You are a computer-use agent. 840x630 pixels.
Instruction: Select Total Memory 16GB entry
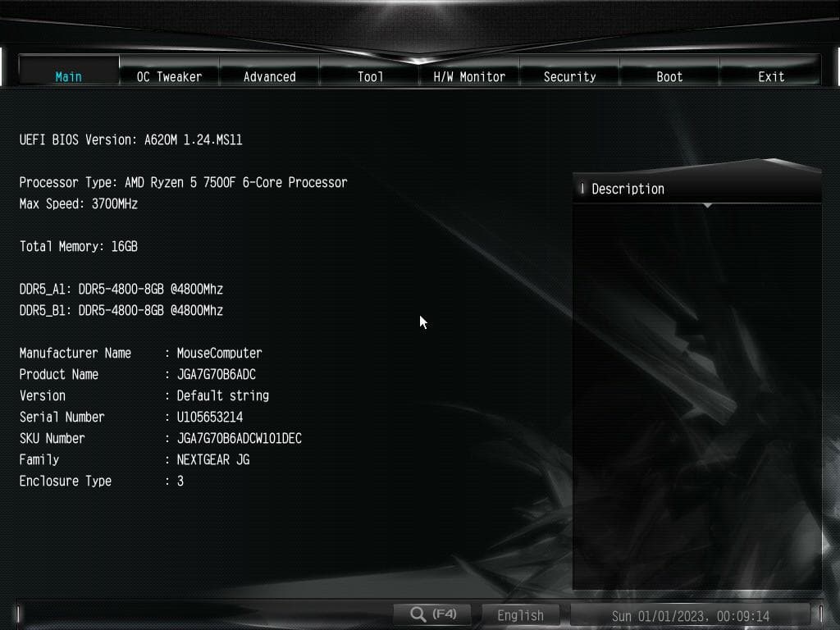click(x=79, y=246)
